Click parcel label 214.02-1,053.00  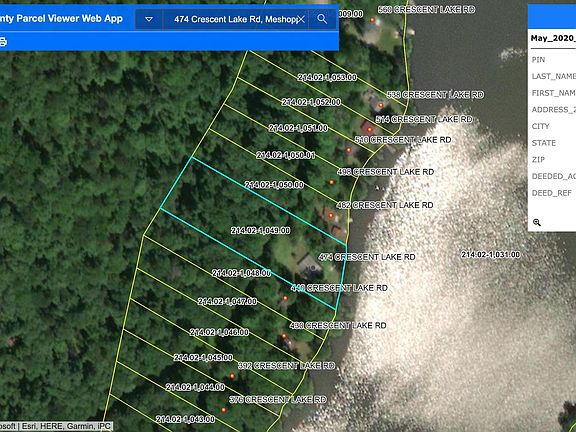click(327, 78)
